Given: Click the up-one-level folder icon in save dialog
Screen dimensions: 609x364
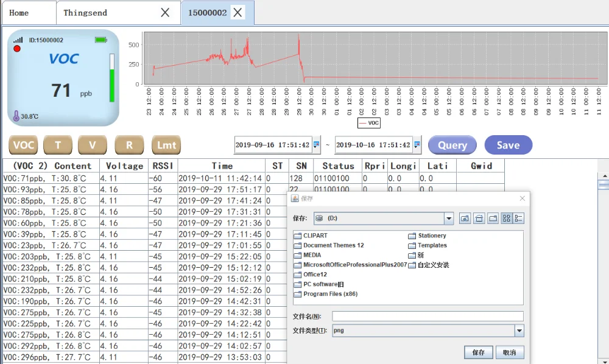Looking at the screenshot, I should coord(465,219).
